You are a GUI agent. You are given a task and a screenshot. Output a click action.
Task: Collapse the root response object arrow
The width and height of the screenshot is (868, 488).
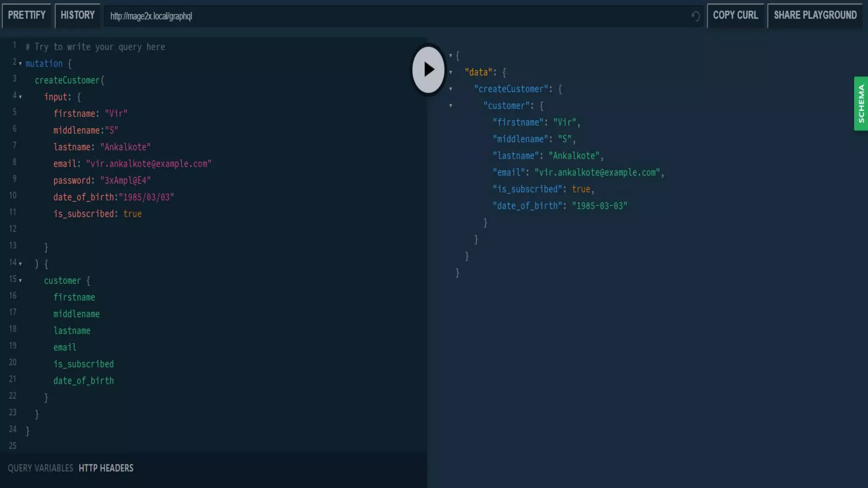click(451, 55)
